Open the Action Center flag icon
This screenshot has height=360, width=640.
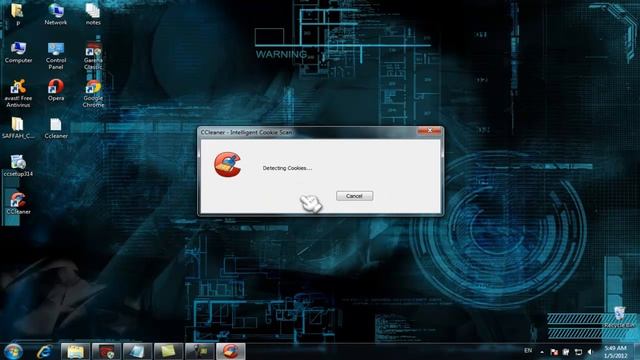pos(554,352)
